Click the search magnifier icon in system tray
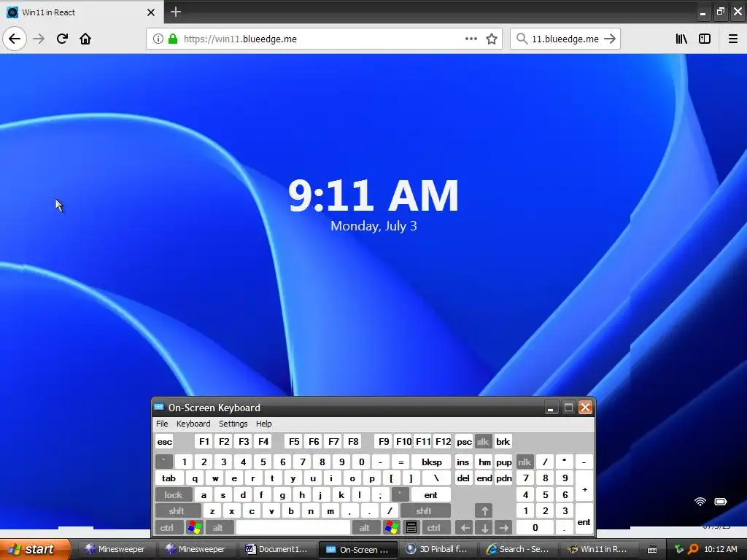The width and height of the screenshot is (747, 560). pos(693,549)
